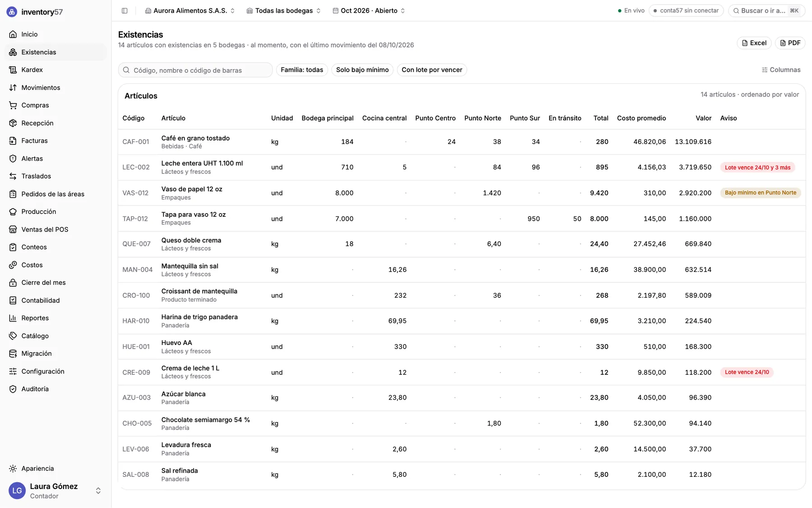812x508 pixels.
Task: Open the Todas las bodegas dropdown
Action: point(284,10)
